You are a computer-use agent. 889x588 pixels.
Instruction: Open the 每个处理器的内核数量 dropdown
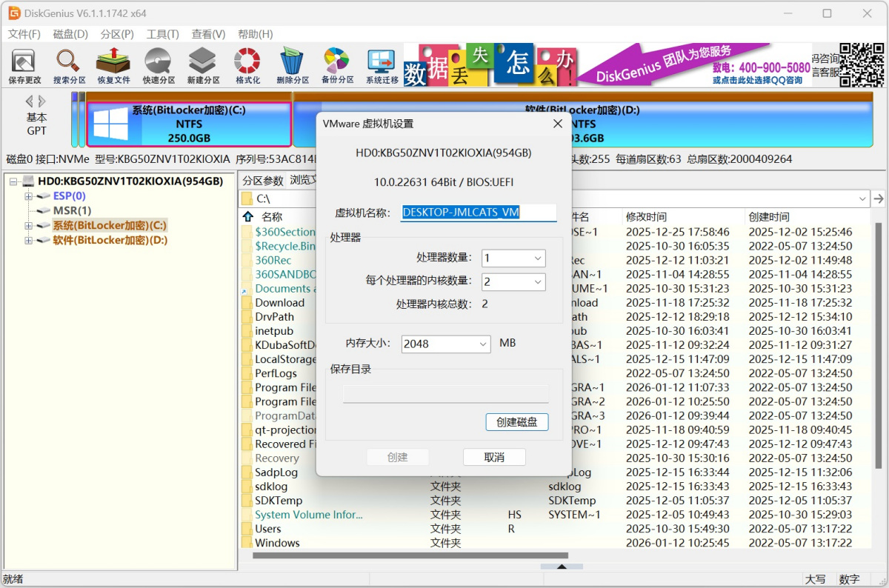513,282
